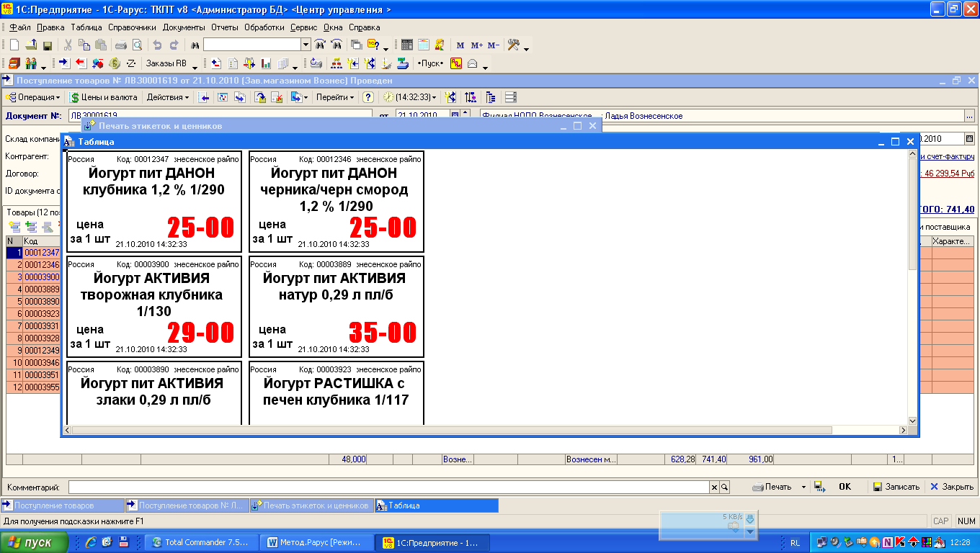The image size is (980, 553).
Task: Click the Cut scissors icon
Action: [68, 45]
